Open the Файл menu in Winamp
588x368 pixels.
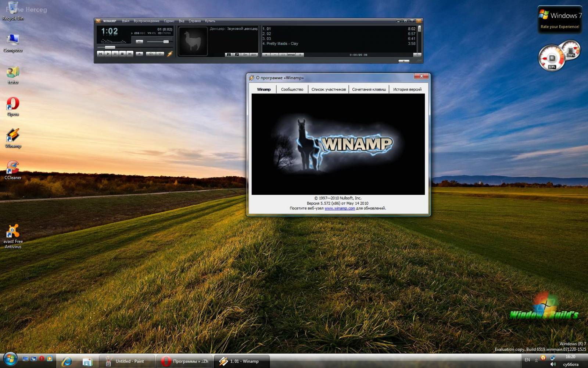pos(126,21)
